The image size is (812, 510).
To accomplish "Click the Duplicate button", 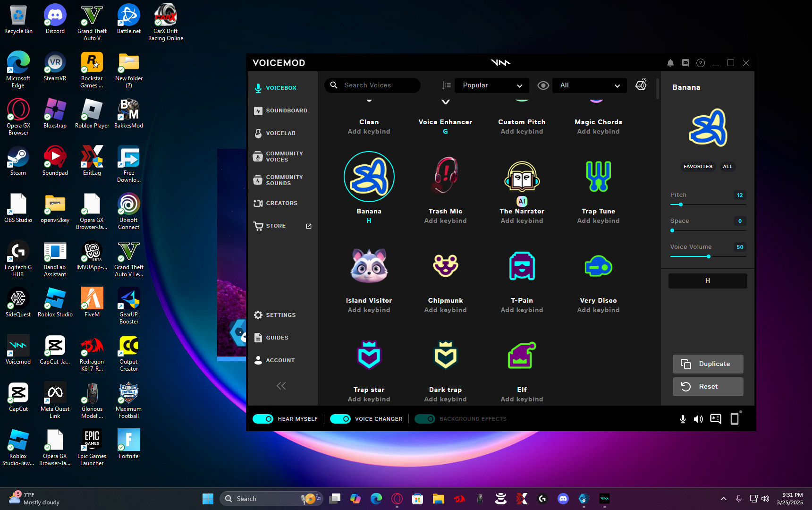I will [x=708, y=364].
